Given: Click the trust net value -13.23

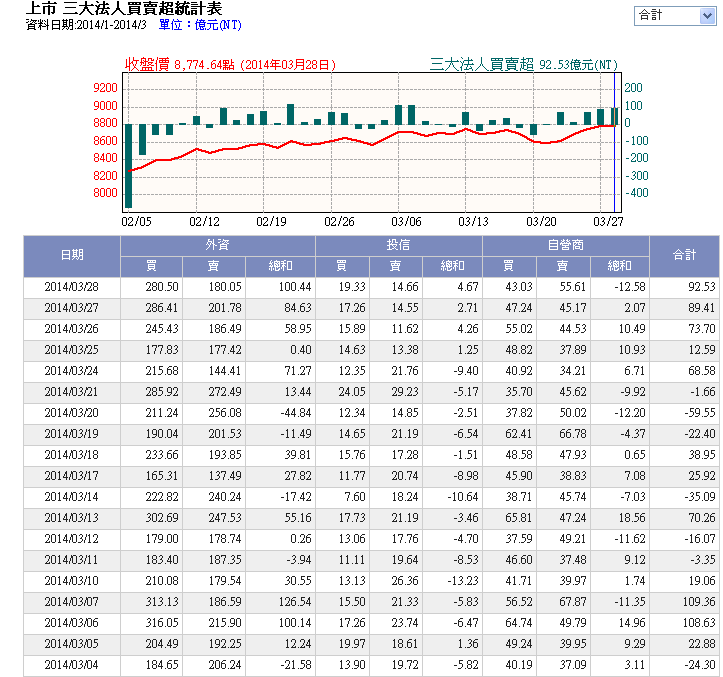Looking at the screenshot, I should tap(463, 581).
